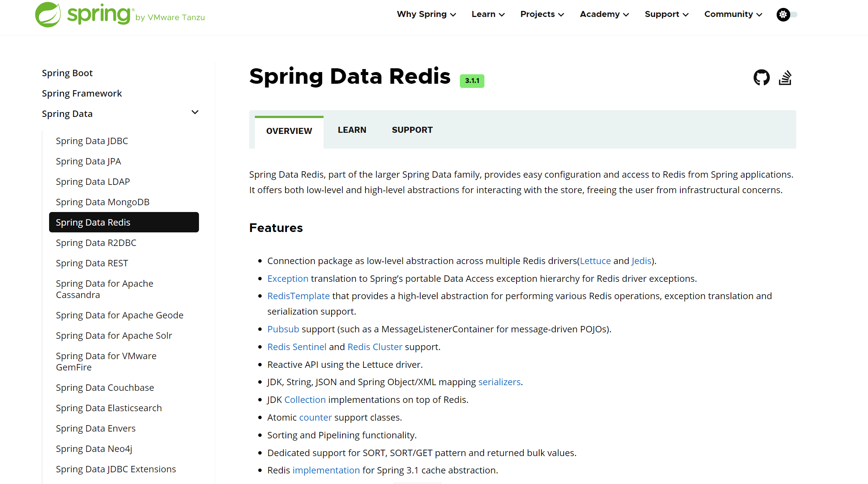Open the Learn dropdown in header
Screen dimensions: 868x484
coord(488,14)
